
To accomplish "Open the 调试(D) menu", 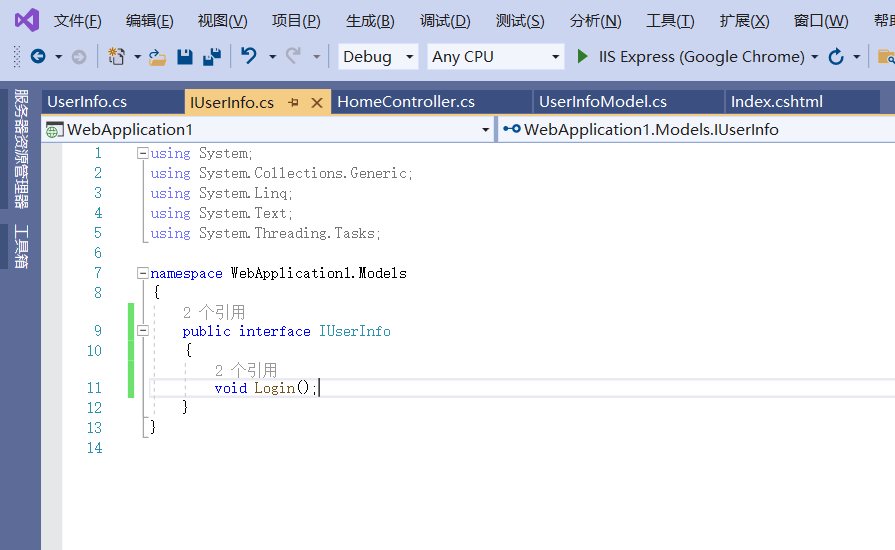I will coord(445,21).
